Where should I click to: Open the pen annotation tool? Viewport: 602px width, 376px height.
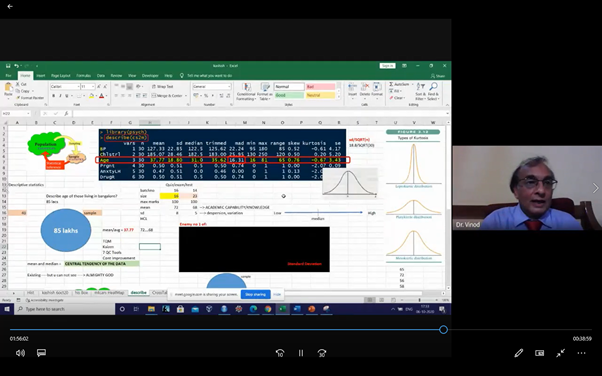519,353
